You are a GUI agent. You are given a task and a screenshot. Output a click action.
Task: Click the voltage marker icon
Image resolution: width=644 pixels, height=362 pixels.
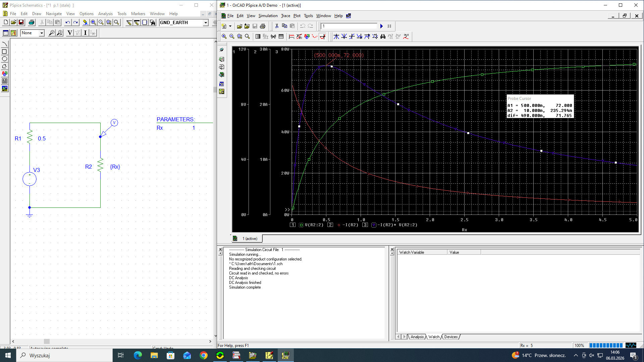coord(51,33)
